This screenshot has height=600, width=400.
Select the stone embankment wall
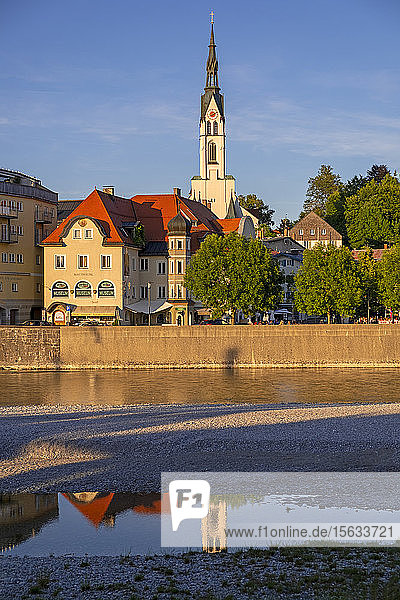tap(200, 346)
